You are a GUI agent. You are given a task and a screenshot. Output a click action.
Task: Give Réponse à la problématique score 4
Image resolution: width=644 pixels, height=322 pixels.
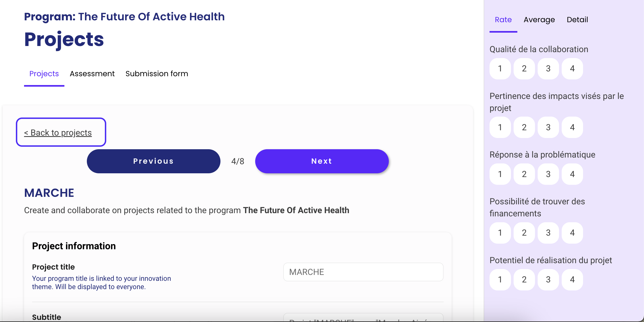coord(572,174)
